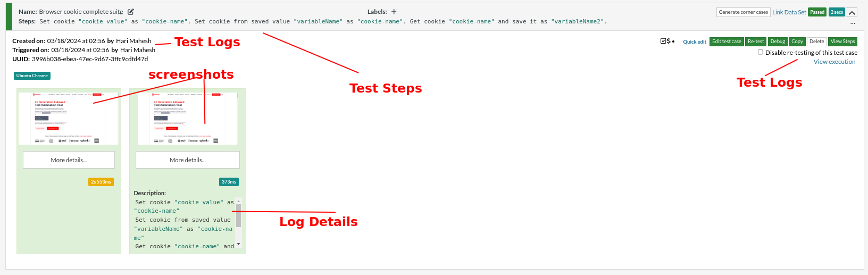Expand More details under second screenshot
This screenshot has height=275, width=868.
pos(188,160)
